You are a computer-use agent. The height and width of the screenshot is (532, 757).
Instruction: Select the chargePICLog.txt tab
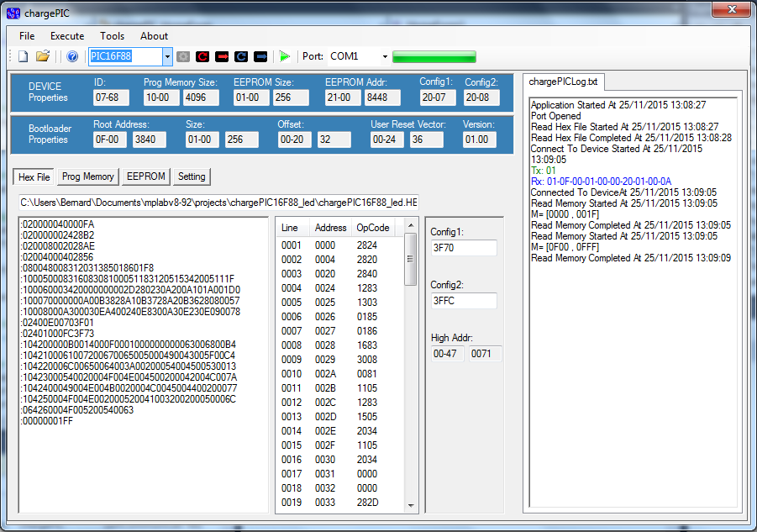pos(564,82)
